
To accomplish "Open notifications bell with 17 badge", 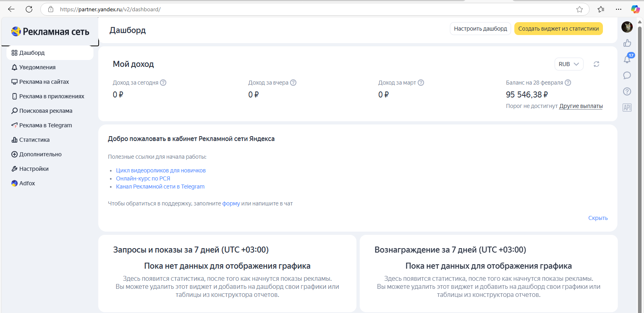I will click(627, 59).
